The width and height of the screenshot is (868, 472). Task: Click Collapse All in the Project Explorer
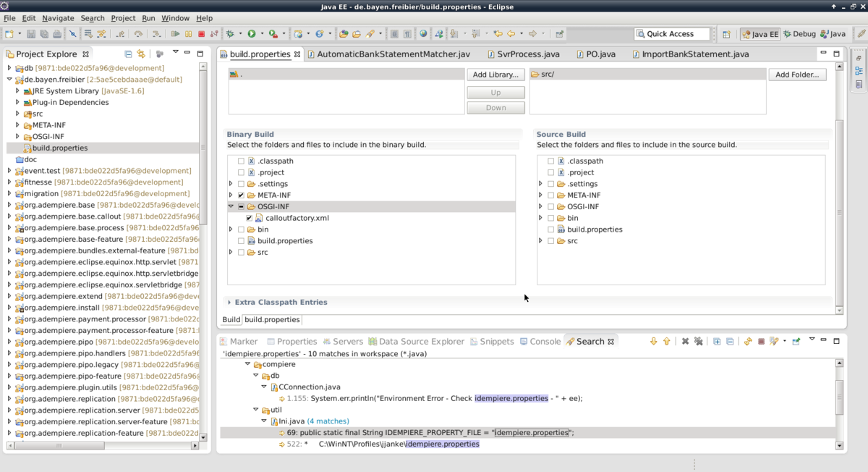(128, 54)
